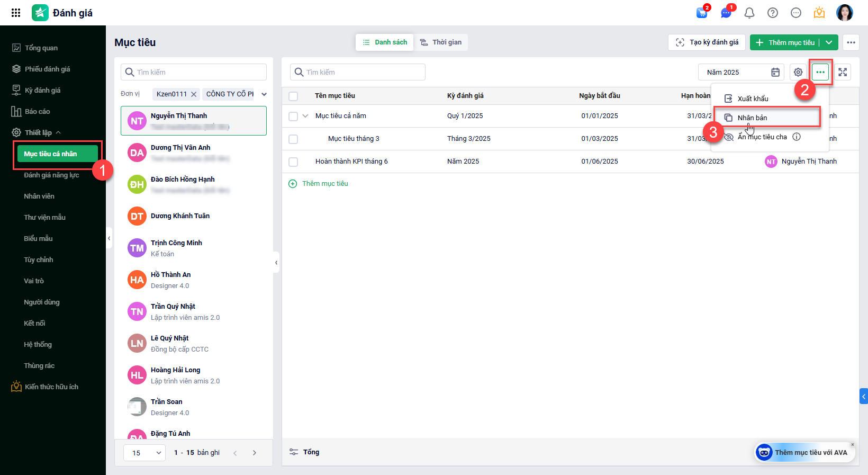Open the help question mark icon
This screenshot has width=868, height=475.
[x=773, y=13]
